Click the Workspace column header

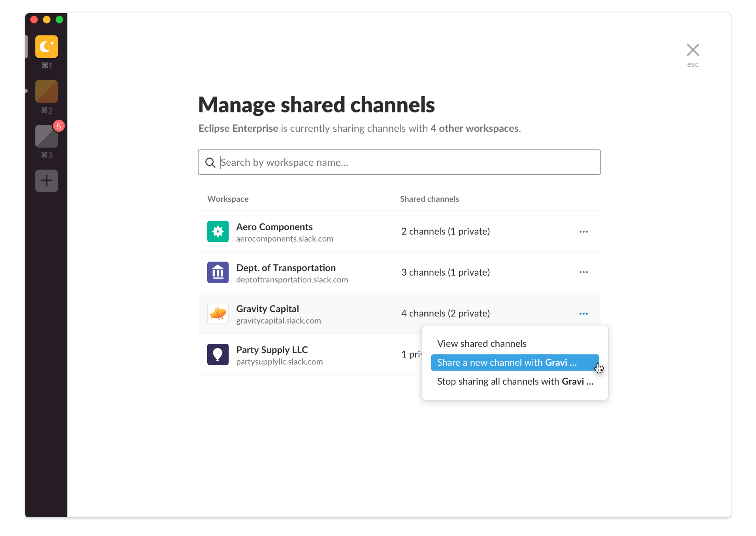pyautogui.click(x=228, y=199)
